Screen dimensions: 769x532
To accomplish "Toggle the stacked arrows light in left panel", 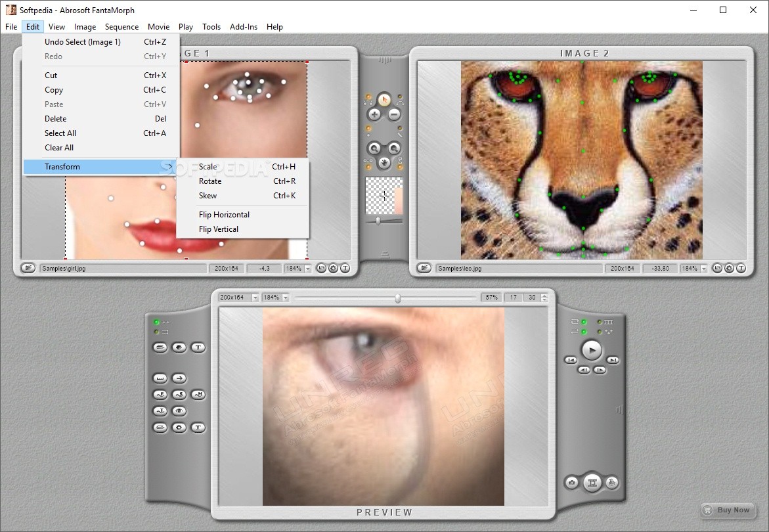I will 156,332.
